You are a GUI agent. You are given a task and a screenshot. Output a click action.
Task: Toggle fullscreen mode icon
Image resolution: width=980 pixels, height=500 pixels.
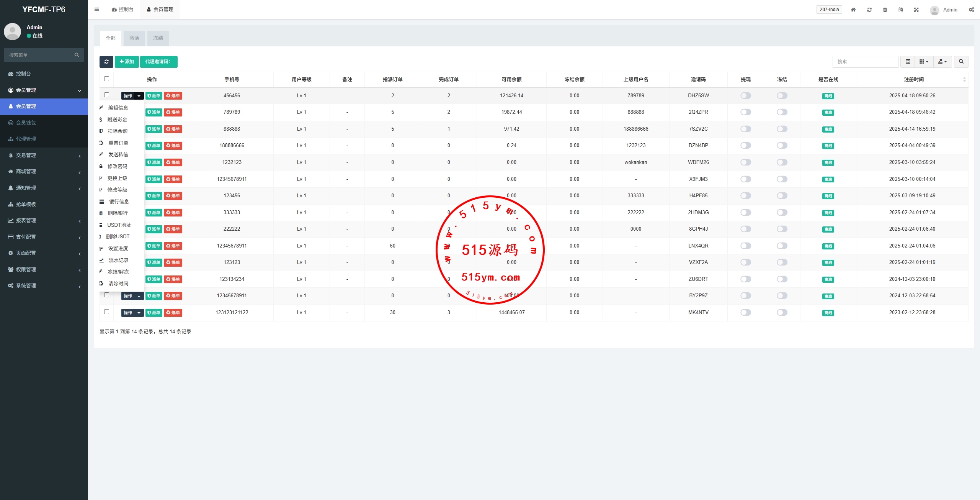[916, 10]
